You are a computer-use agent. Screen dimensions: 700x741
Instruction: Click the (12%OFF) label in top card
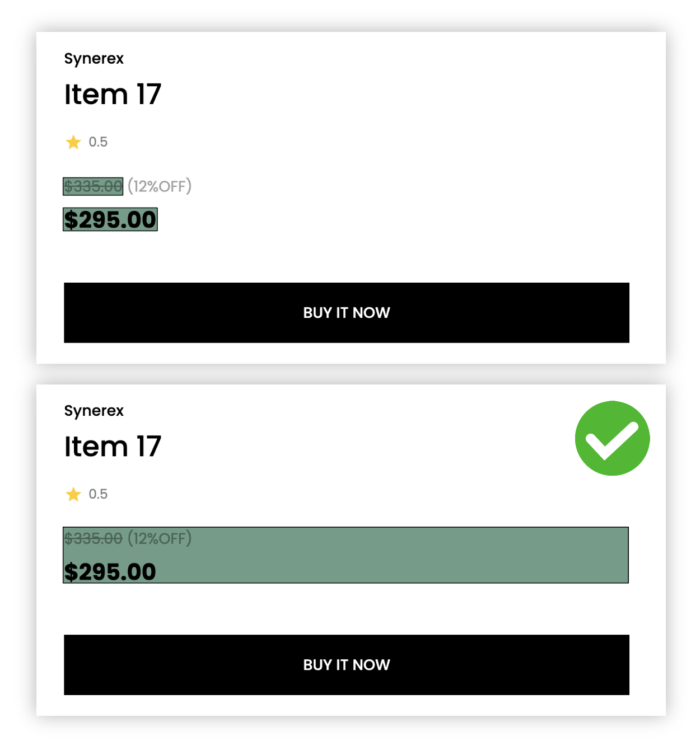pos(160,186)
